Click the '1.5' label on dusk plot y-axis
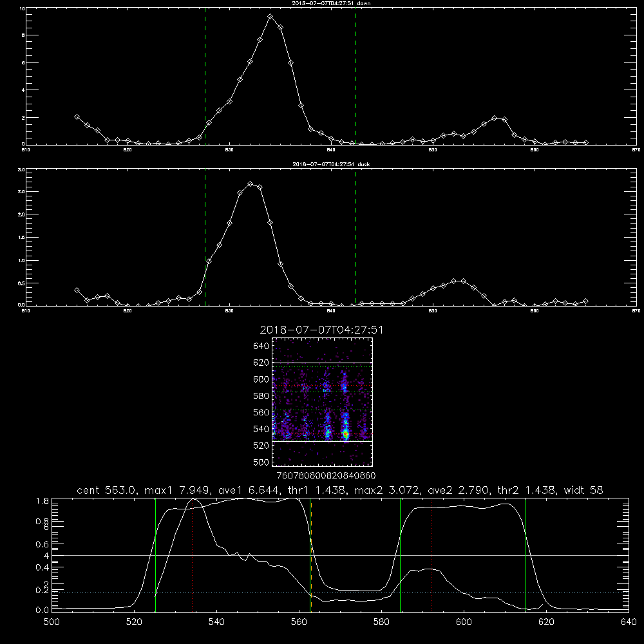 (22, 238)
